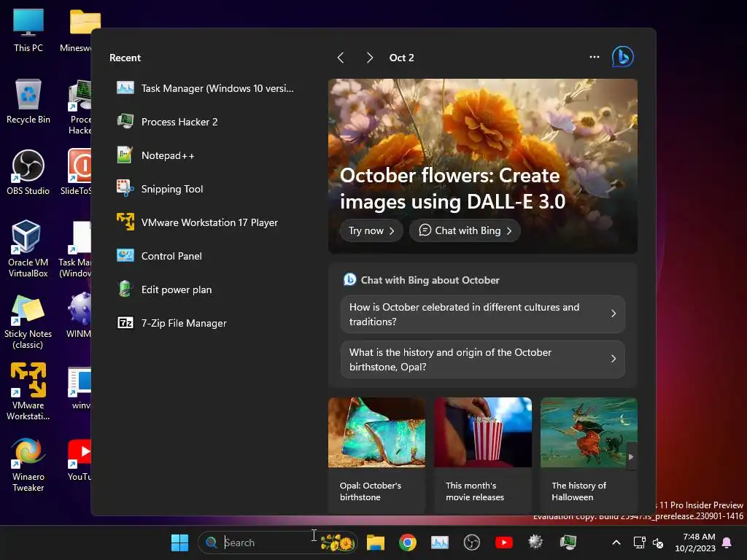Go to the previous day with the left chevron

tap(341, 58)
